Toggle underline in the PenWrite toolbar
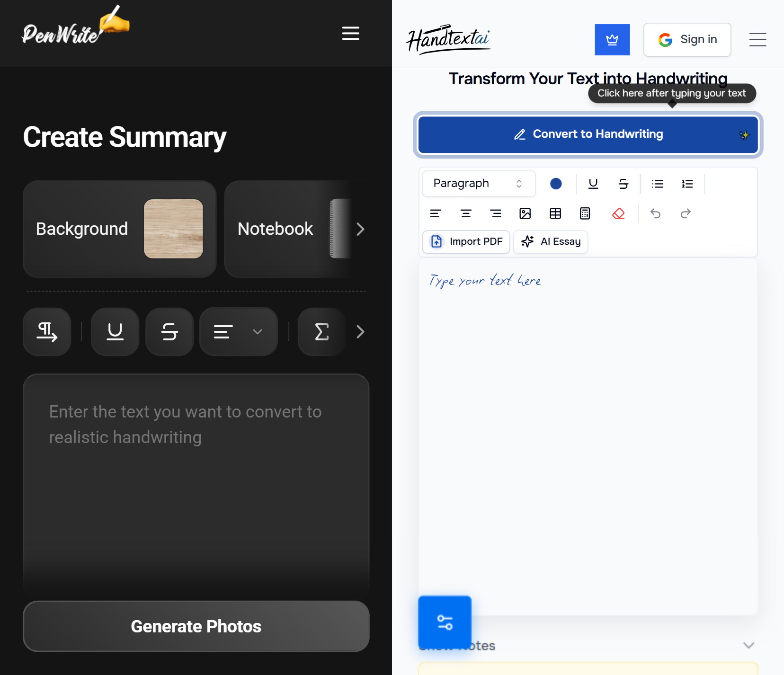The width and height of the screenshot is (784, 675). pyautogui.click(x=115, y=332)
